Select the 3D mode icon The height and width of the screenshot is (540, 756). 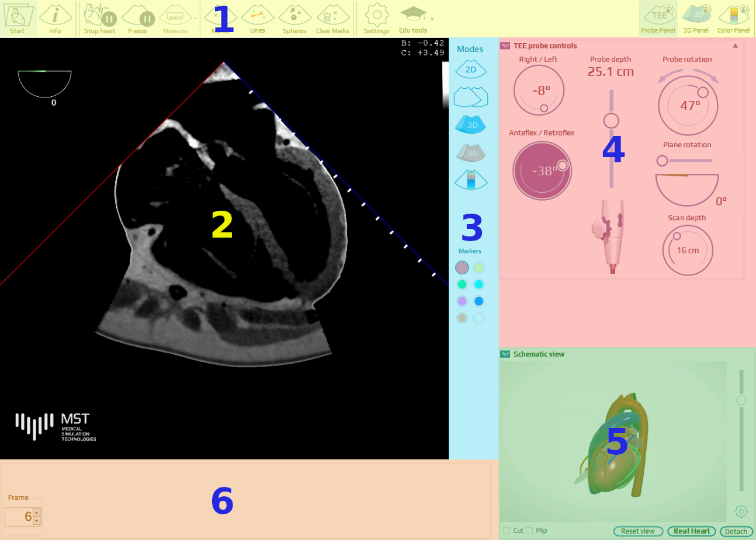471,124
